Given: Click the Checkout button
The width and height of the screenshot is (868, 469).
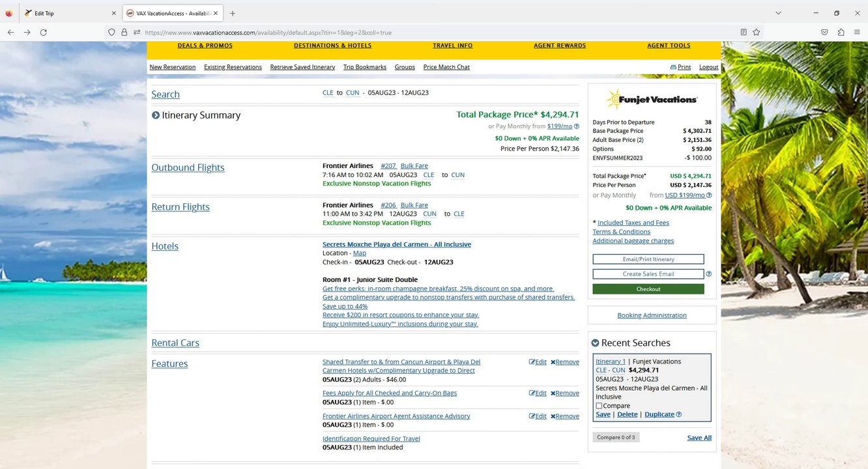Looking at the screenshot, I should (648, 289).
